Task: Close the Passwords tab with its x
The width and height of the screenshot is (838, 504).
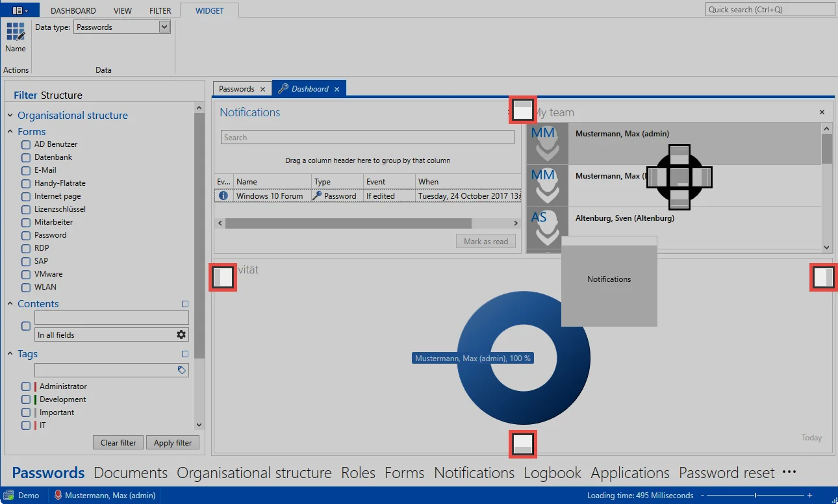Action: tap(262, 89)
